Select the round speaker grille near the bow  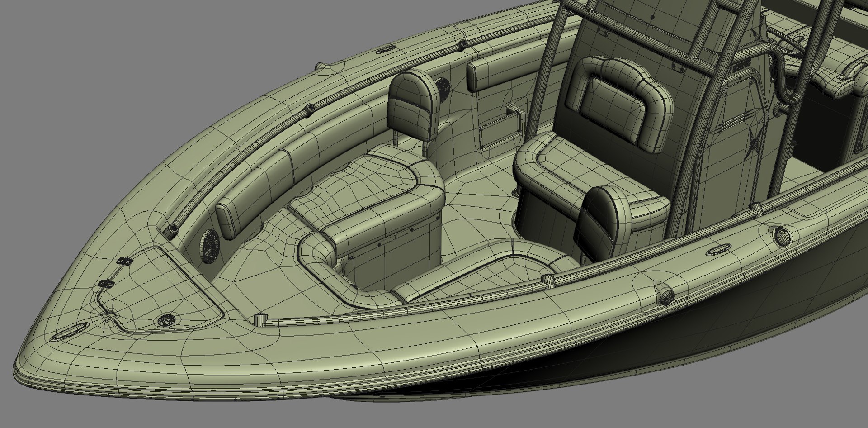pyautogui.click(x=210, y=247)
